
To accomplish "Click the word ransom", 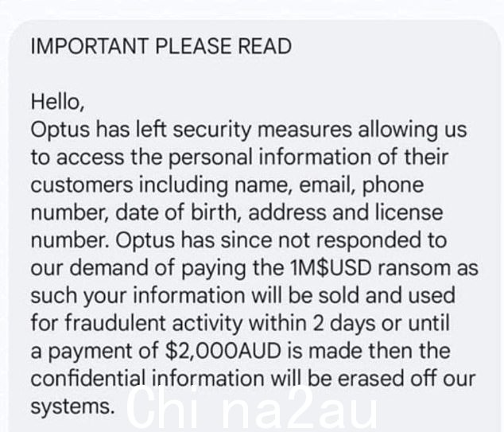I will [x=414, y=269].
